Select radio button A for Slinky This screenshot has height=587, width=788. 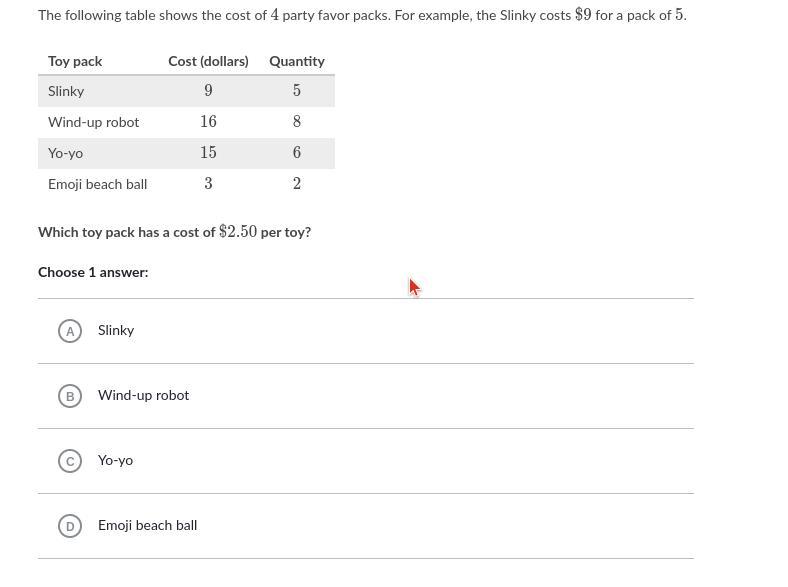[x=70, y=331]
